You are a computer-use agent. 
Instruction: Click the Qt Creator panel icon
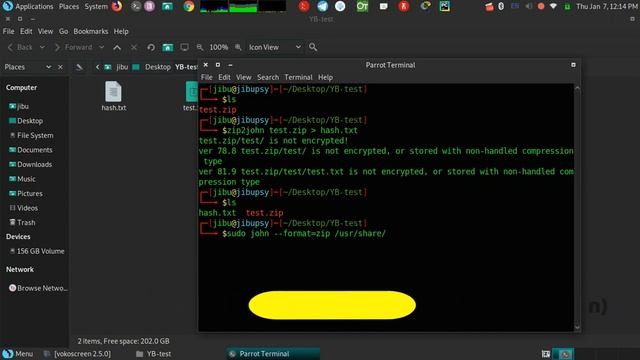click(362, 6)
